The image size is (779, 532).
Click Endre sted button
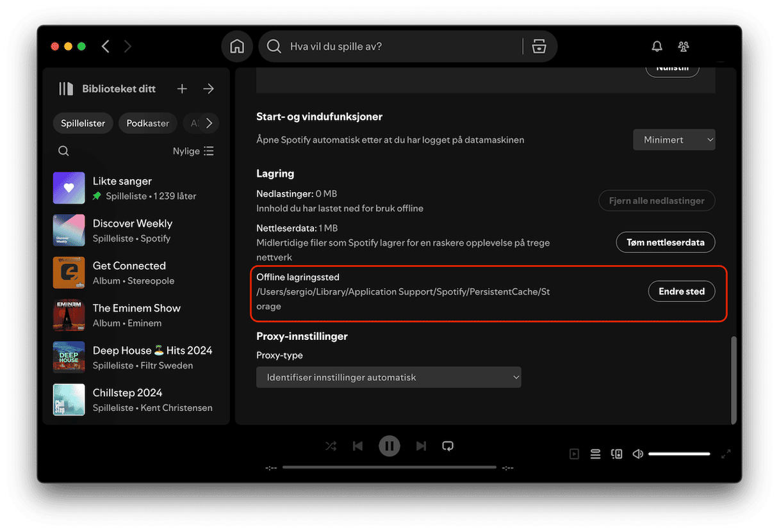click(682, 291)
